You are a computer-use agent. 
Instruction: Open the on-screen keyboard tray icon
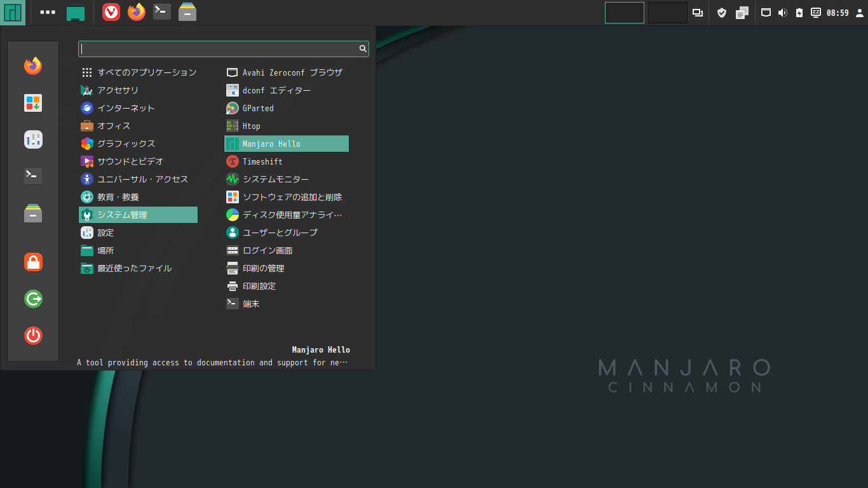coord(816,13)
